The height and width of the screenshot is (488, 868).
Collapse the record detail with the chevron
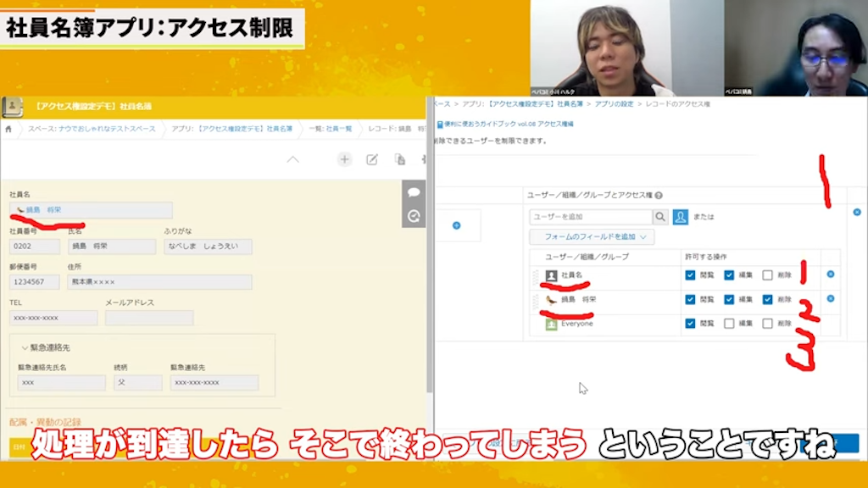tap(293, 158)
